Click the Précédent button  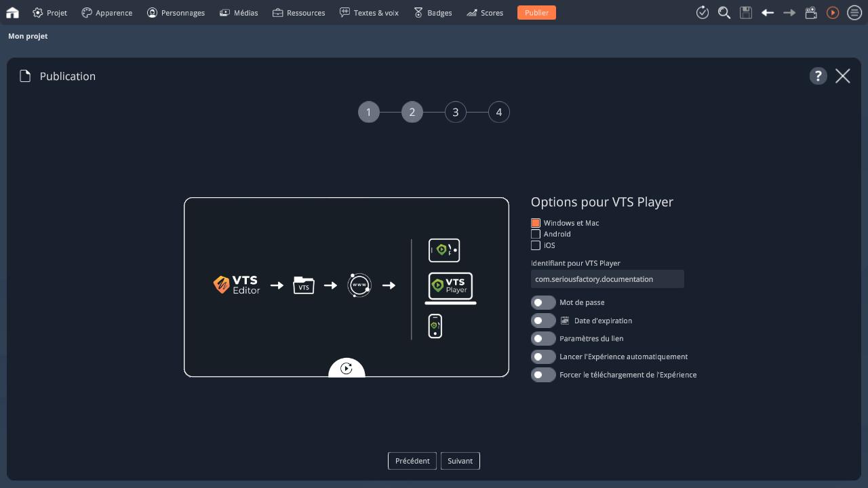[x=412, y=461]
